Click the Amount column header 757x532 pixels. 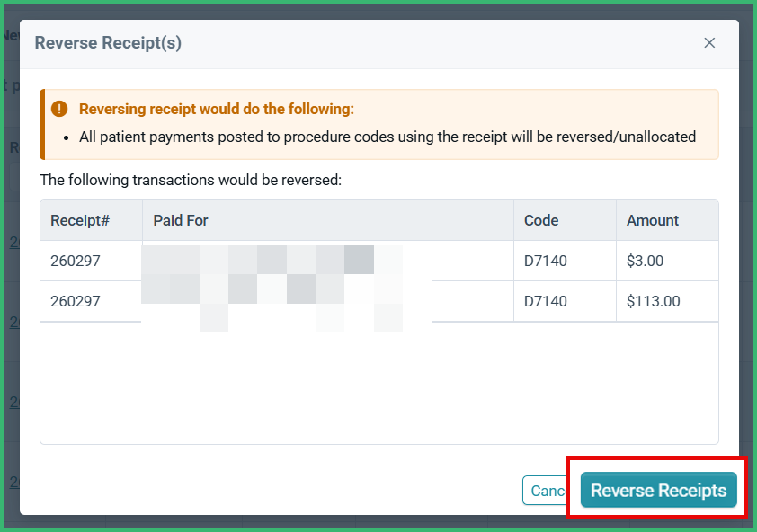(650, 220)
